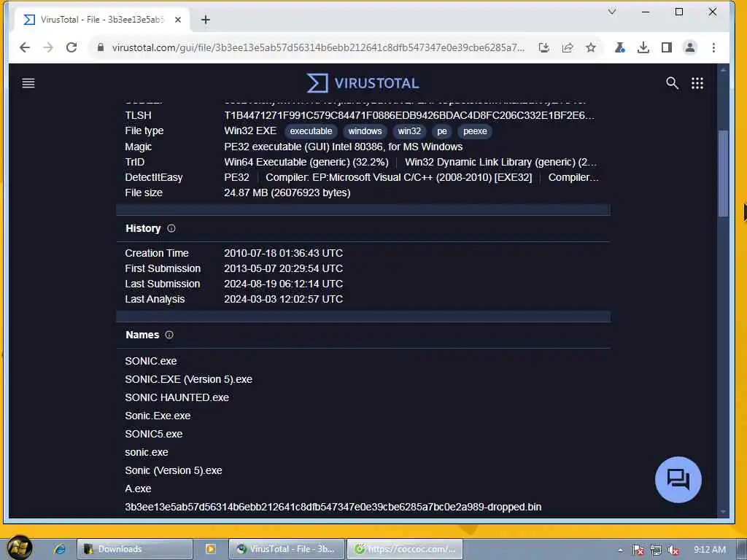The image size is (747, 560).
Task: Click the Names info icon
Action: coord(169,335)
